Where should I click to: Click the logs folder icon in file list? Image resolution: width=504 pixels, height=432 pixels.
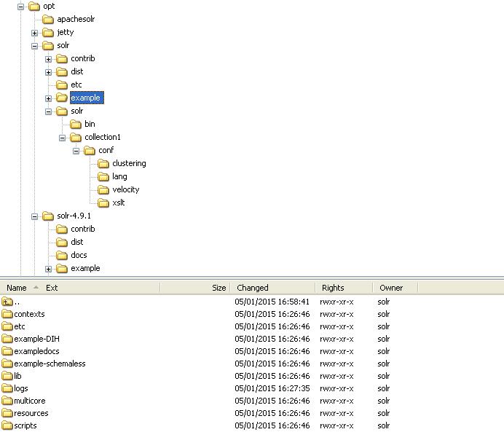pos(7,388)
